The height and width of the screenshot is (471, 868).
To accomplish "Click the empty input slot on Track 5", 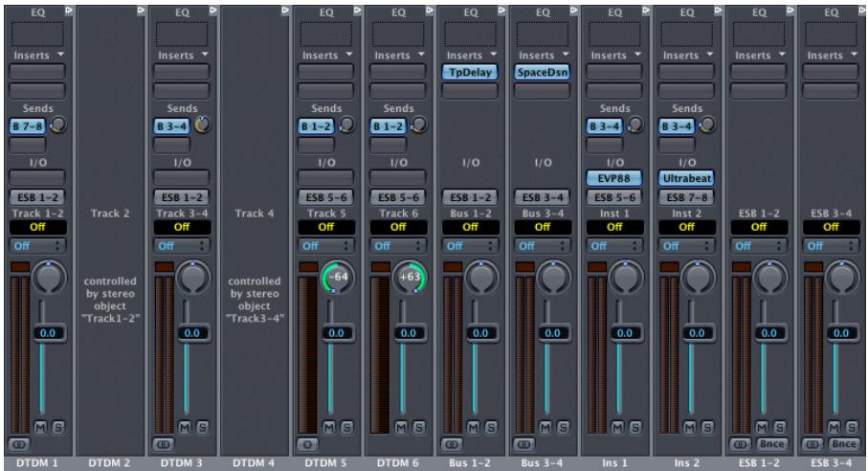I will 326,178.
